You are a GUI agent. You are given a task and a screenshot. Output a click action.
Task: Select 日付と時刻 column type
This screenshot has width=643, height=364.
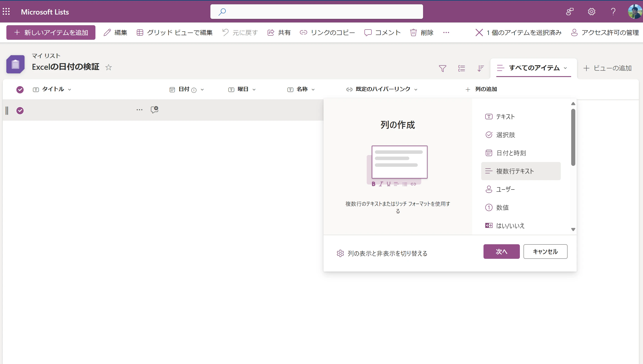click(x=511, y=153)
